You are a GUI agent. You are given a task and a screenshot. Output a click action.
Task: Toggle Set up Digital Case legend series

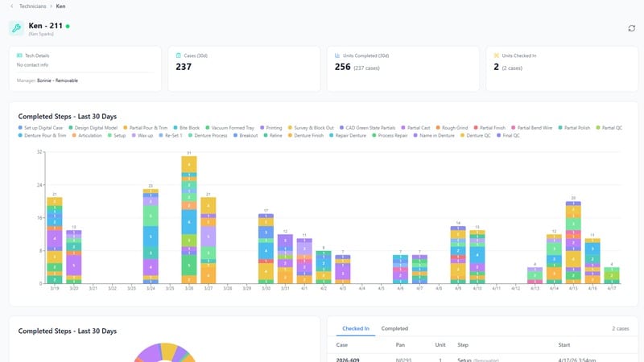40,128
